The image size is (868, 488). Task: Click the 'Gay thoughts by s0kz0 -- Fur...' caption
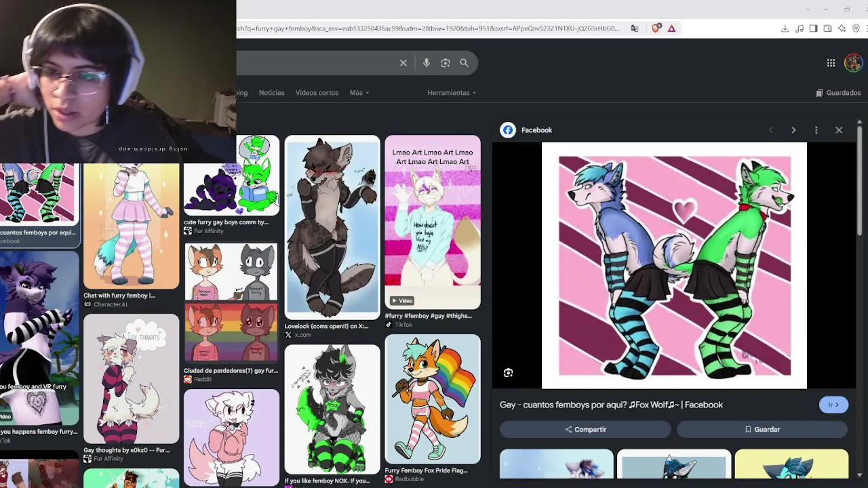point(126,450)
